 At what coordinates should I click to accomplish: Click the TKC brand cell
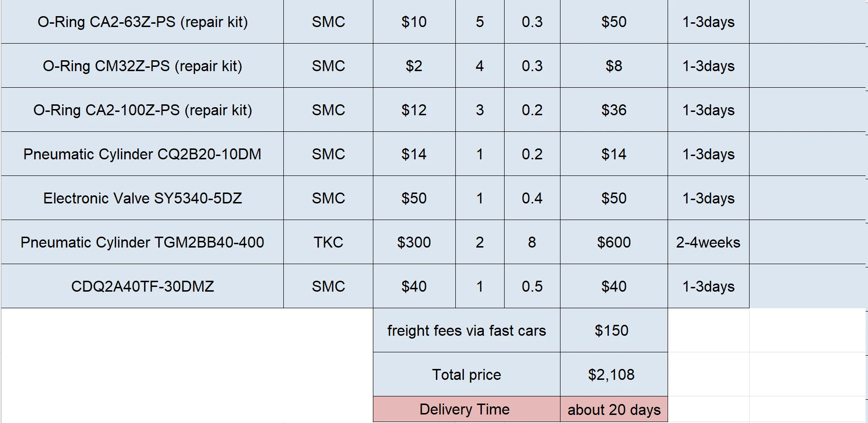point(328,242)
